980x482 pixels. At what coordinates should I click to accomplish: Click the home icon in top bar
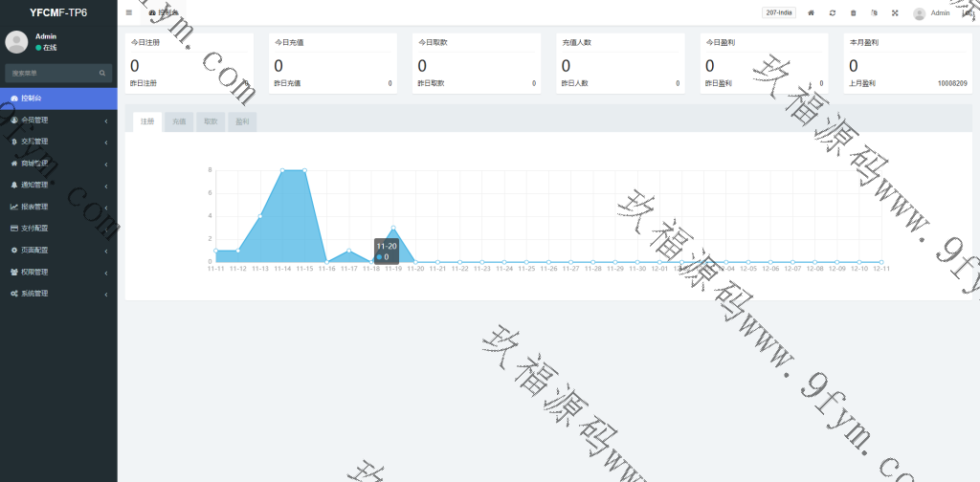[812, 13]
